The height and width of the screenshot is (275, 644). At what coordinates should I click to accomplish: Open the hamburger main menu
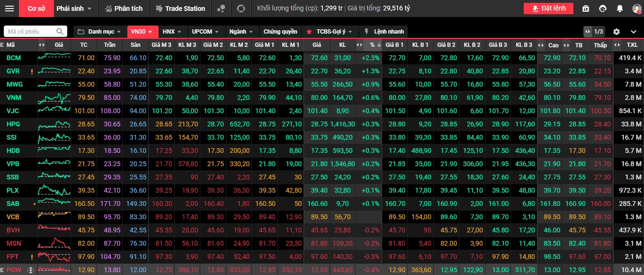9,9
